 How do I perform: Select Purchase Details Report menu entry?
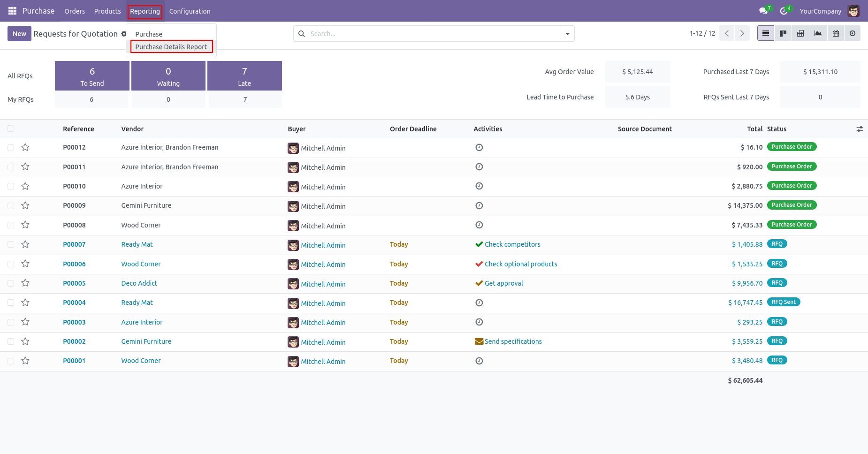171,47
